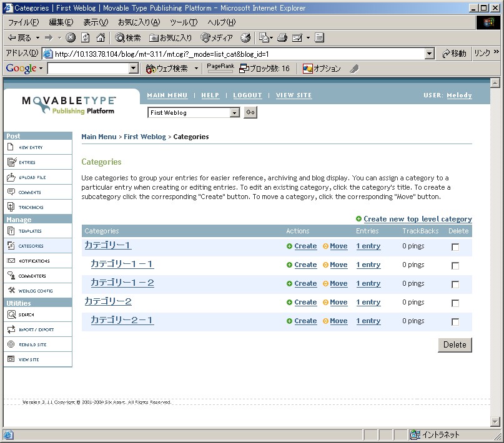The image size is (504, 443).
Task: Expand the First Weblog blog selector
Action: (x=235, y=113)
